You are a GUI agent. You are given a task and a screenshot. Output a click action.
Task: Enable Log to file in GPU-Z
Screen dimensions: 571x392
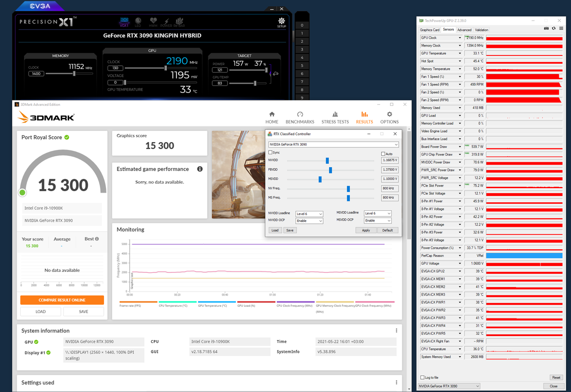pyautogui.click(x=422, y=377)
